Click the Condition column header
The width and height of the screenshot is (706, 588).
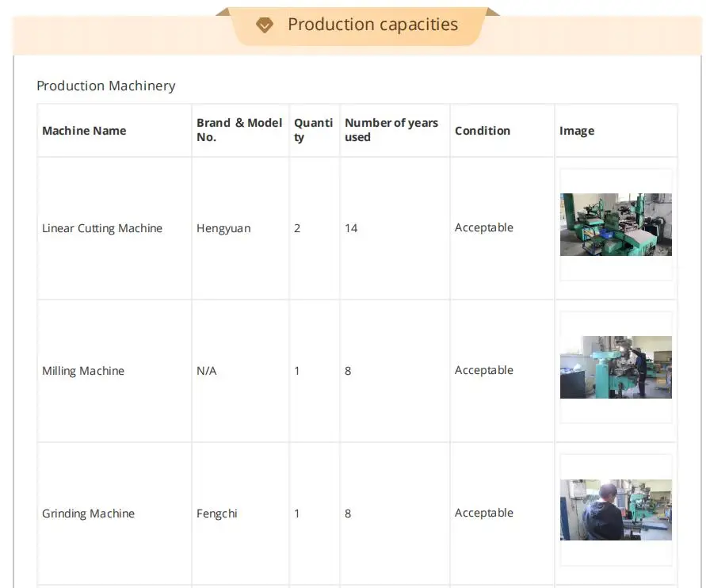pos(483,131)
